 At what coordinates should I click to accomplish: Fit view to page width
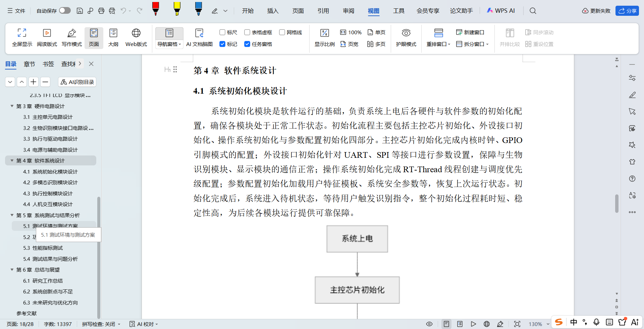350,44
